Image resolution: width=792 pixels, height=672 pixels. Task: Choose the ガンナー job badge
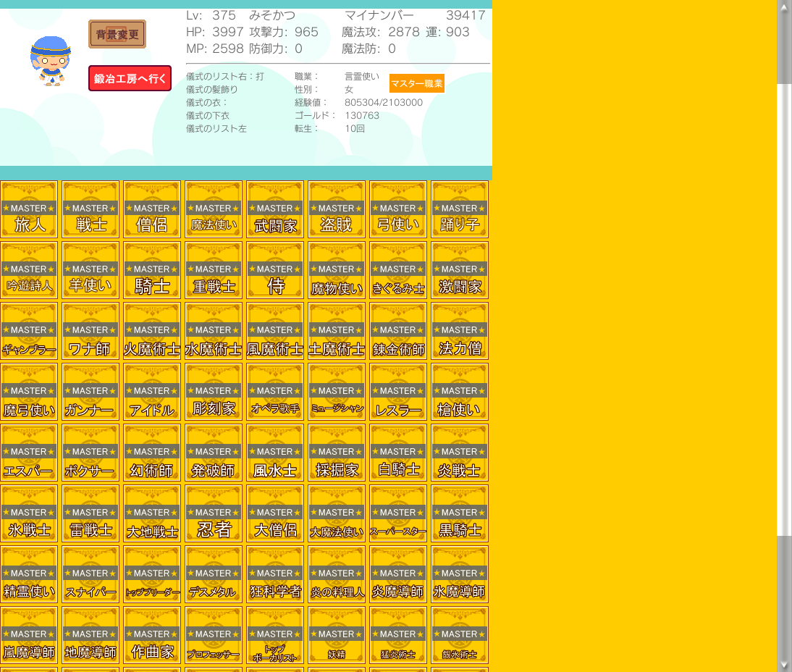coord(90,392)
